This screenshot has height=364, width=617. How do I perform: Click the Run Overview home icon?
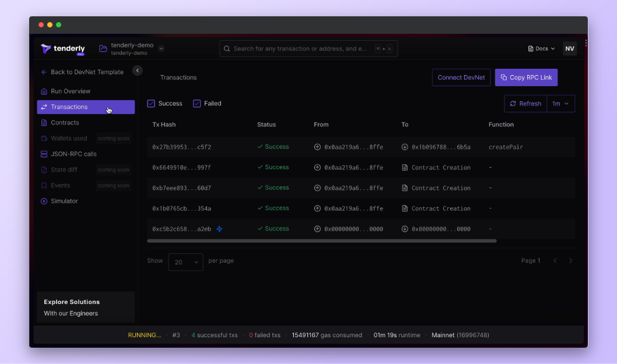(44, 91)
